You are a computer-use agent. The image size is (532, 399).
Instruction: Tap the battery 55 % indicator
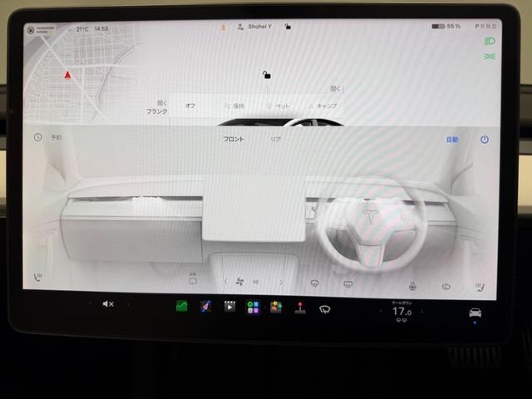click(x=446, y=26)
